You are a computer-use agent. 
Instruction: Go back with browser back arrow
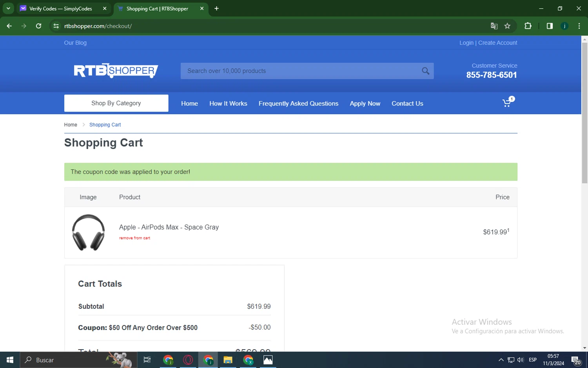(x=9, y=26)
